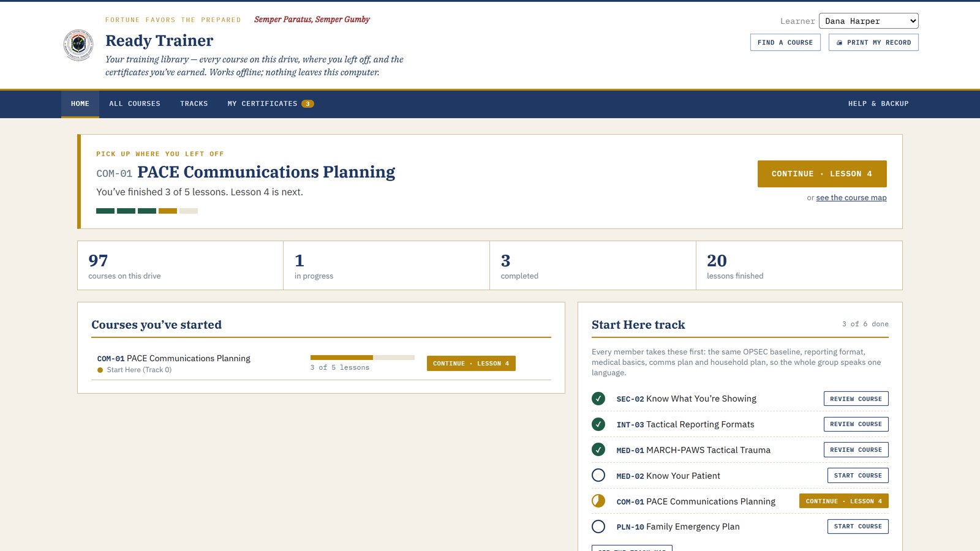Viewport: 980px width, 551px height.
Task: Click the half-filled circle beside COM-01
Action: (598, 501)
